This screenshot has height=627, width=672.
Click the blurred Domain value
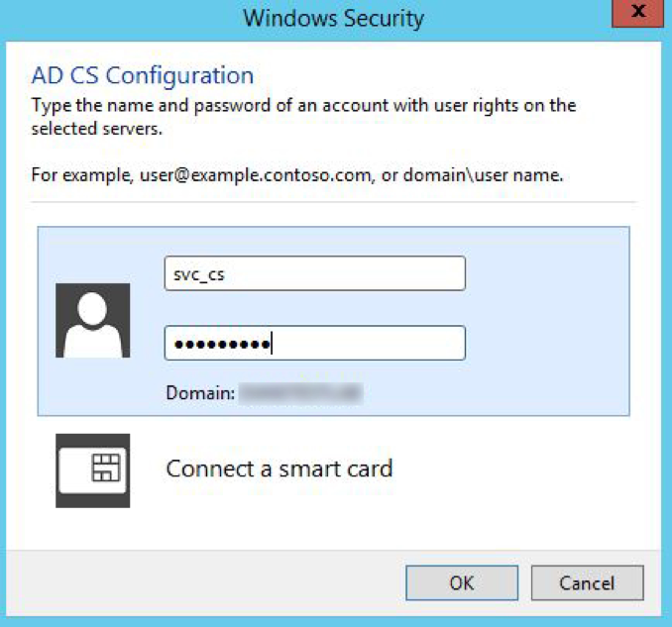click(301, 393)
